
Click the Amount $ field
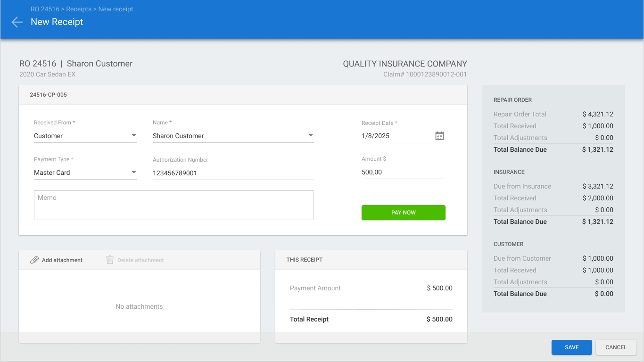click(x=402, y=173)
